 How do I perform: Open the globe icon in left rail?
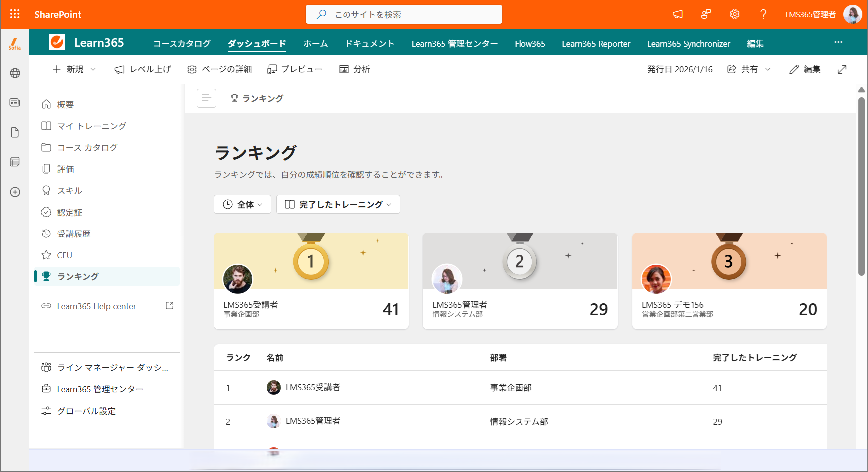click(15, 73)
